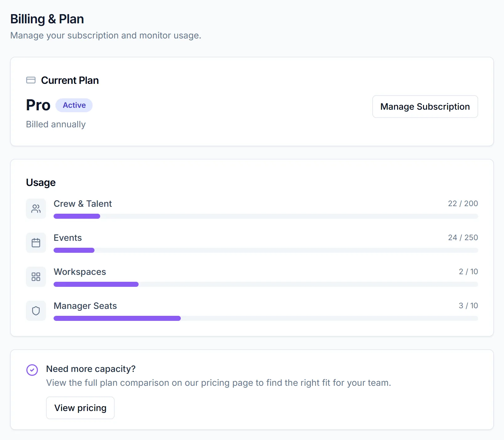This screenshot has width=504, height=440.
Task: Click the Manager Seats label
Action: (x=85, y=306)
